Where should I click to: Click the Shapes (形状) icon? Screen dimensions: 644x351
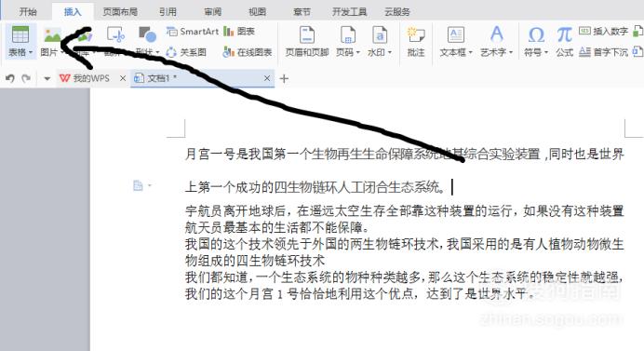click(x=147, y=35)
